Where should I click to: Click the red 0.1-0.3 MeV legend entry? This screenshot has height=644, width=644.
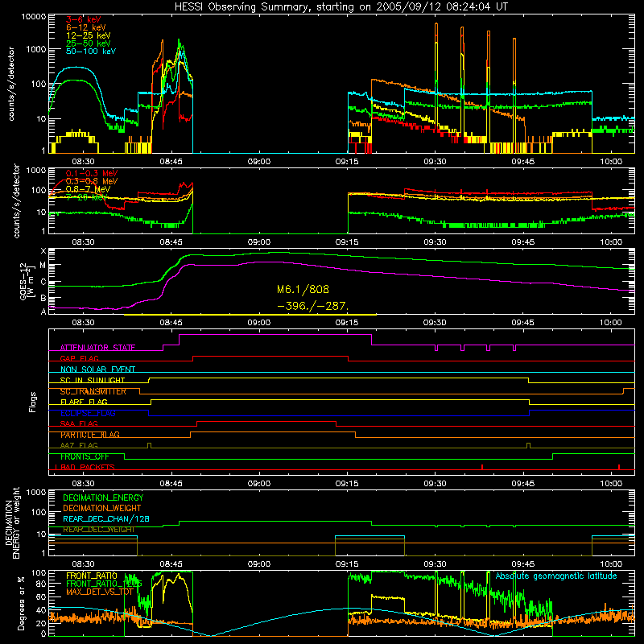pos(92,173)
